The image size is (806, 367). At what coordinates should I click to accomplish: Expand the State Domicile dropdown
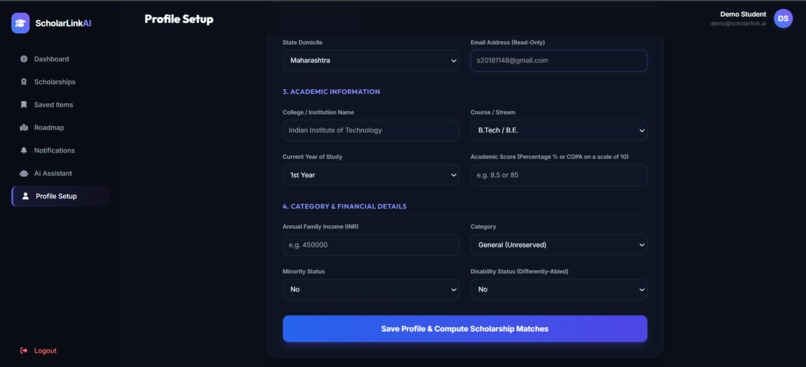pyautogui.click(x=371, y=61)
